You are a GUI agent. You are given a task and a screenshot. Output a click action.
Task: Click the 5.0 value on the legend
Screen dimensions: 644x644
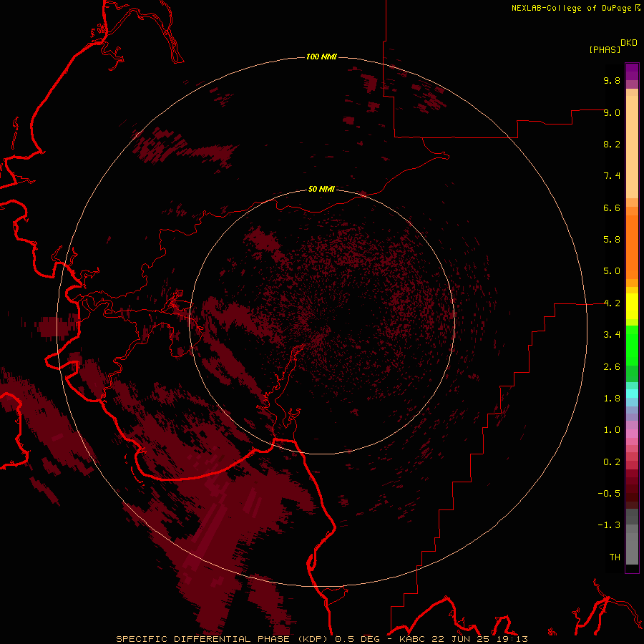click(612, 271)
